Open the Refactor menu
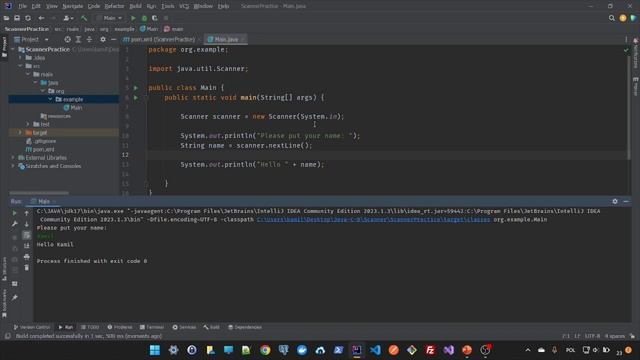Viewport: 640px width, 360px height. (x=114, y=6)
